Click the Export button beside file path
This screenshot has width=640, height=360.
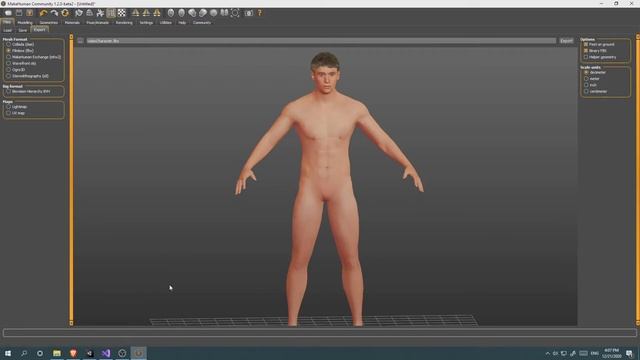(566, 41)
